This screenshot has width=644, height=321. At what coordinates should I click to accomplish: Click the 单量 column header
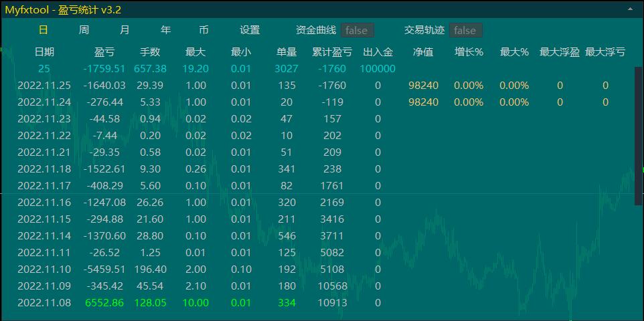click(x=287, y=52)
